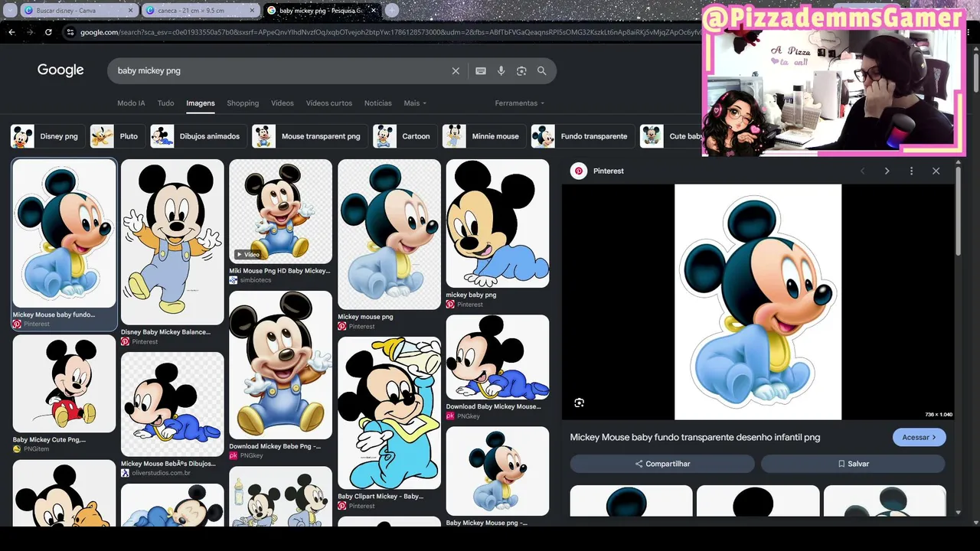Go back to the previous page
The height and width of the screenshot is (551, 980).
(11, 32)
